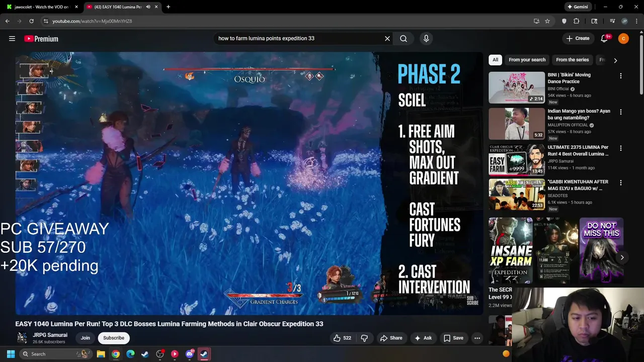Start voice search with the microphone
644x362 pixels.
426,38
